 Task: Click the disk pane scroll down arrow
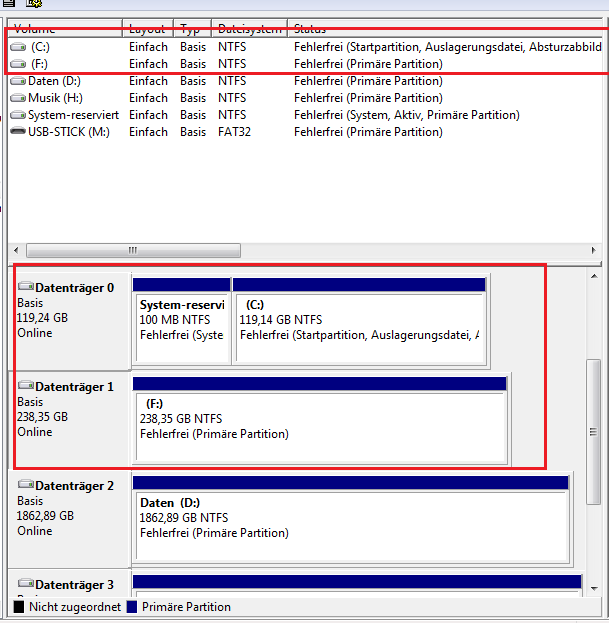pyautogui.click(x=594, y=588)
